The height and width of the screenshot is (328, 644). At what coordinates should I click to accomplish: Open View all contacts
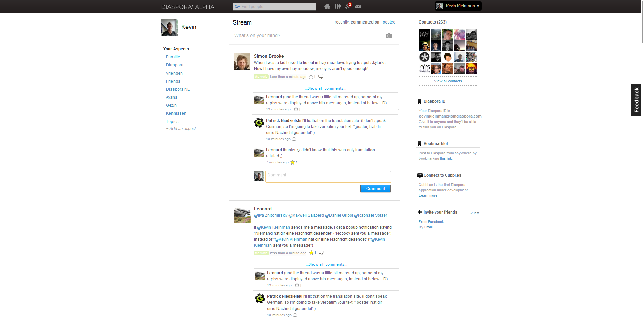pos(448,81)
